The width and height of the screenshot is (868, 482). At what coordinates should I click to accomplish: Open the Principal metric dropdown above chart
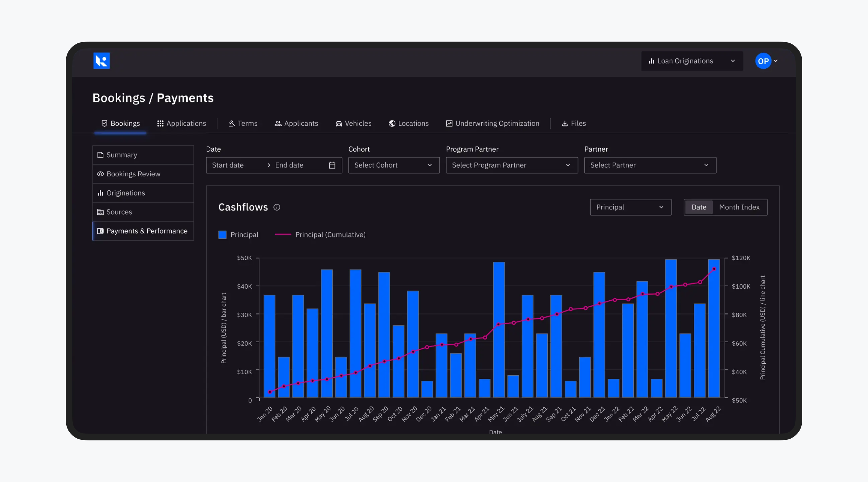click(x=630, y=207)
